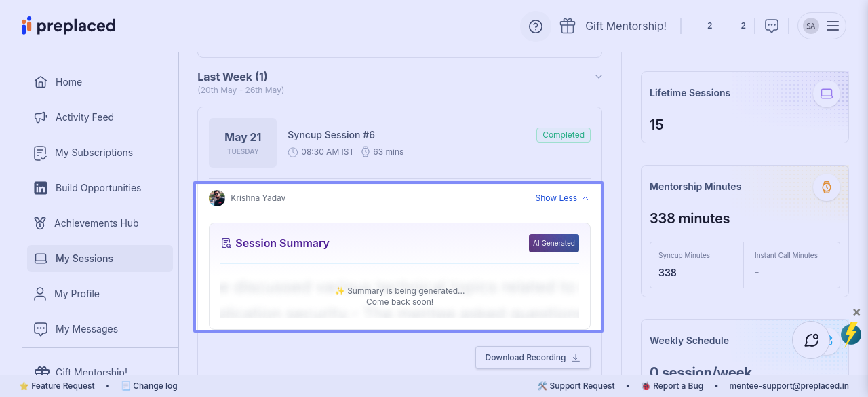Click the Lifetime Sessions laptop icon
The width and height of the screenshot is (868, 397).
826,94
